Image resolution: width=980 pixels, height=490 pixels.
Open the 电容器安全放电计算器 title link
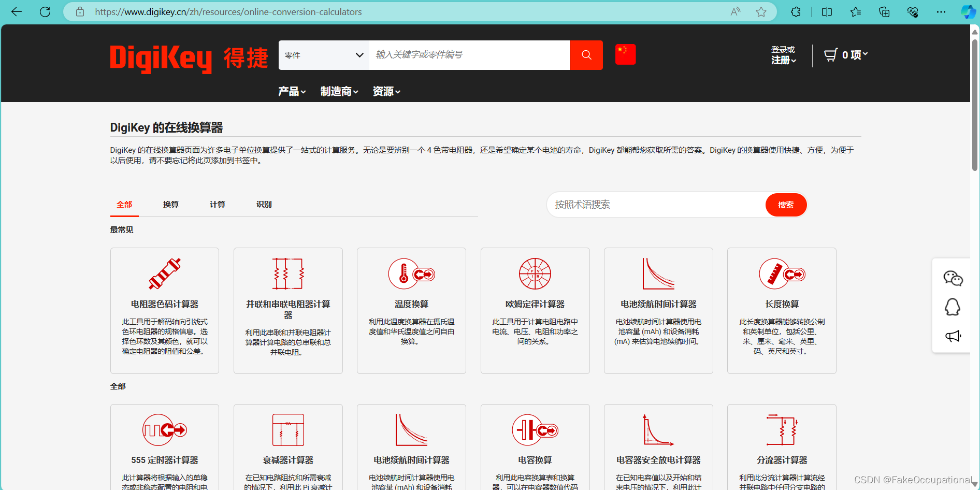(658, 460)
